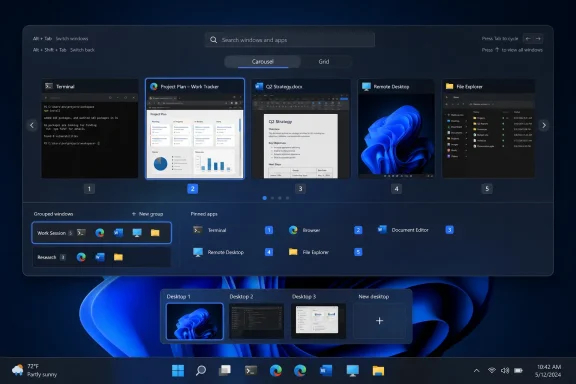Click Word icon in Research group
This screenshot has height=384, width=576.
click(100, 257)
